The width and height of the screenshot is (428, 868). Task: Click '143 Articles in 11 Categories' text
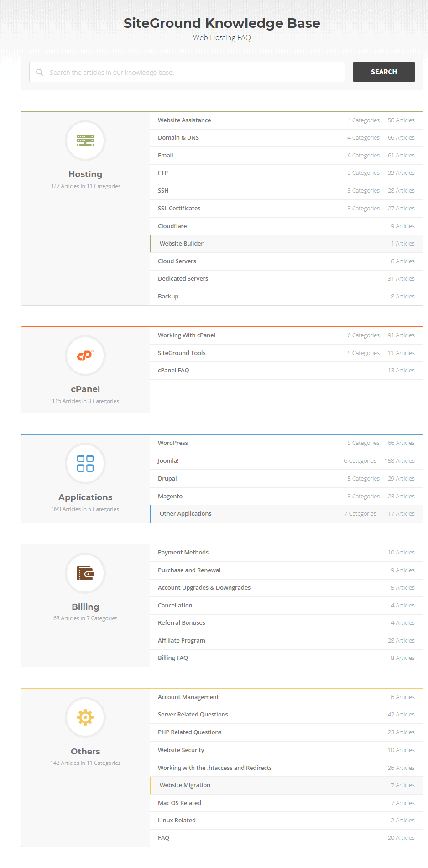click(85, 763)
